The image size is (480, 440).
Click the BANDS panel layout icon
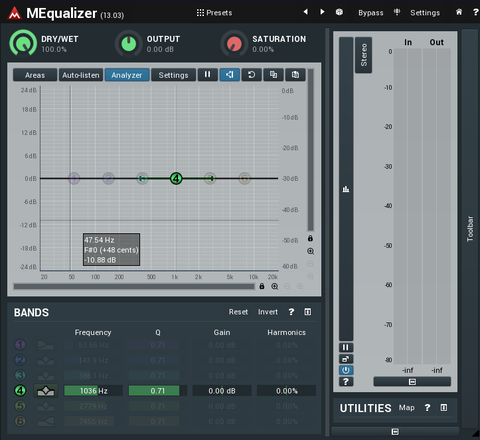click(308, 312)
